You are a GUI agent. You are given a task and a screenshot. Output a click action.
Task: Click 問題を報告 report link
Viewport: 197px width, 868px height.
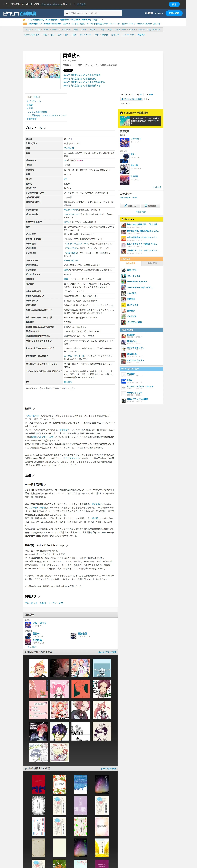coord(141,212)
